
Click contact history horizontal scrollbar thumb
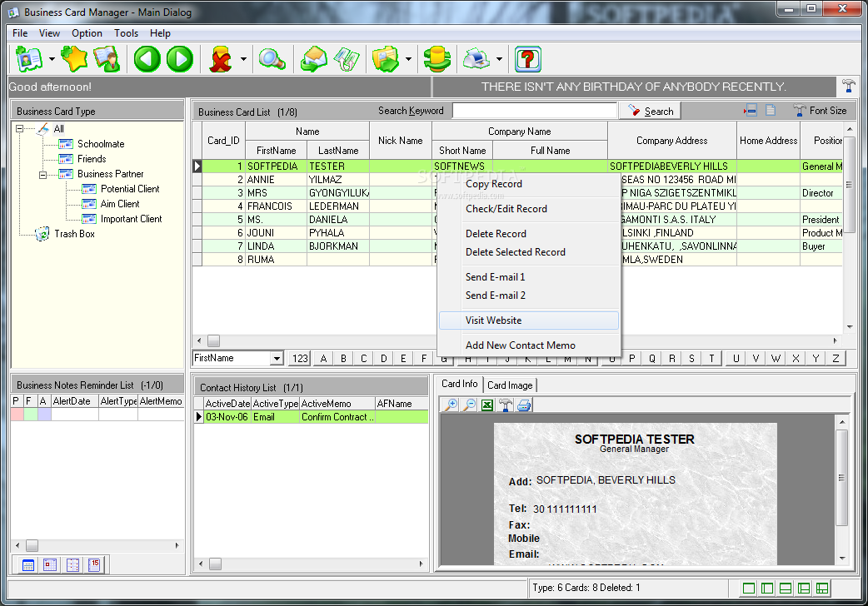point(216,564)
